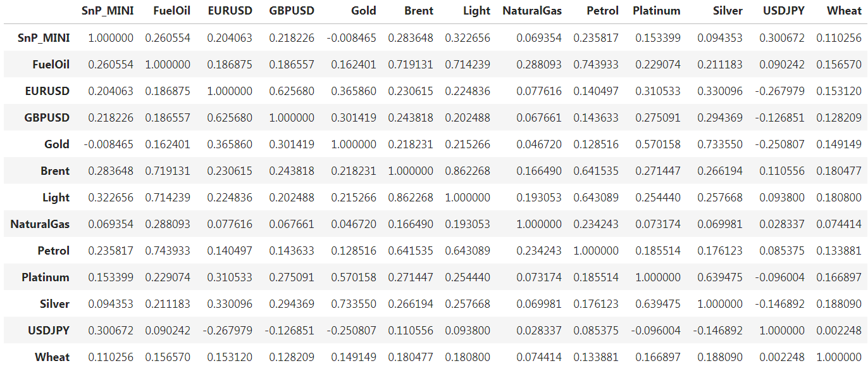Select the EURUSD column header
Viewport: 868px width, 368px height.
(228, 11)
